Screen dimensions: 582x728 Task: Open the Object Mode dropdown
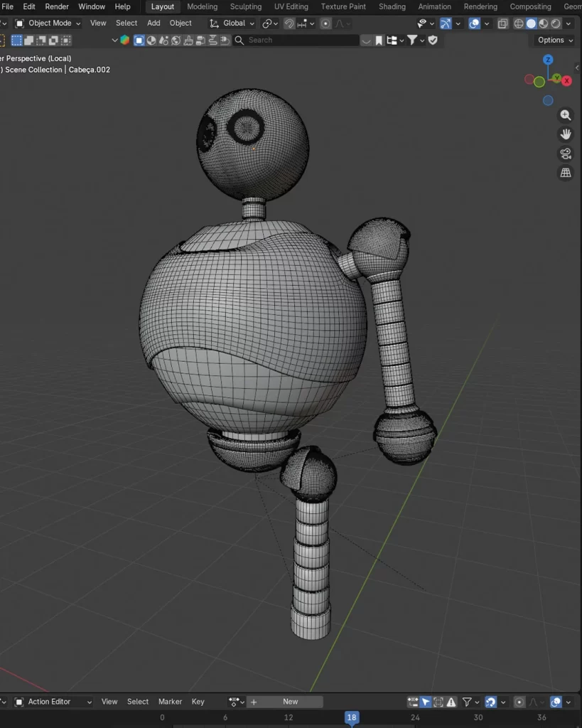48,23
